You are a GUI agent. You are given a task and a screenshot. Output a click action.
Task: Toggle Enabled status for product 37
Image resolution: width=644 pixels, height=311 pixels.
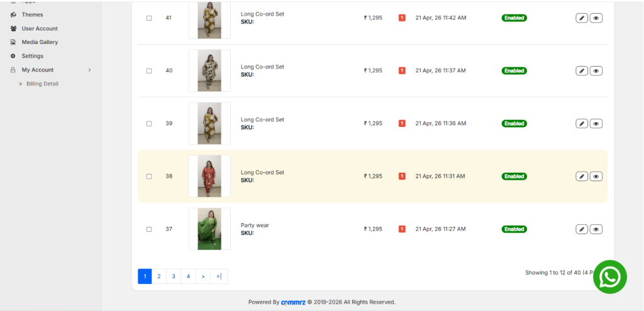[x=514, y=229]
